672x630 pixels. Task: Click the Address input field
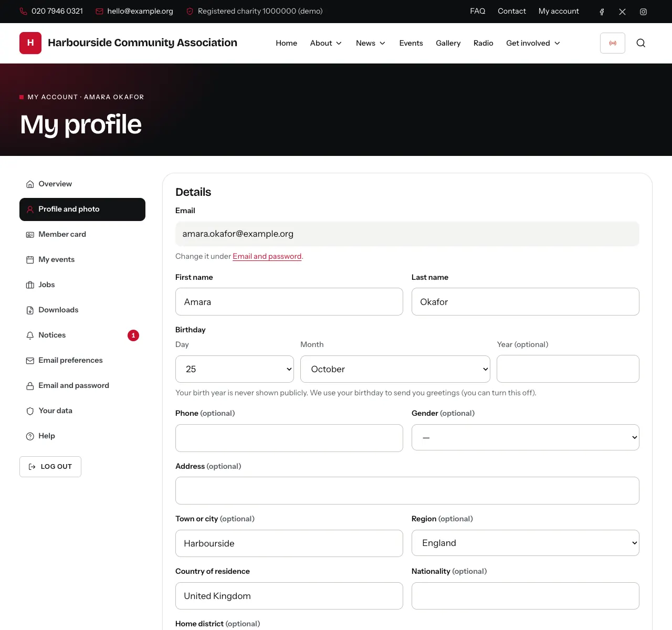[x=407, y=490]
